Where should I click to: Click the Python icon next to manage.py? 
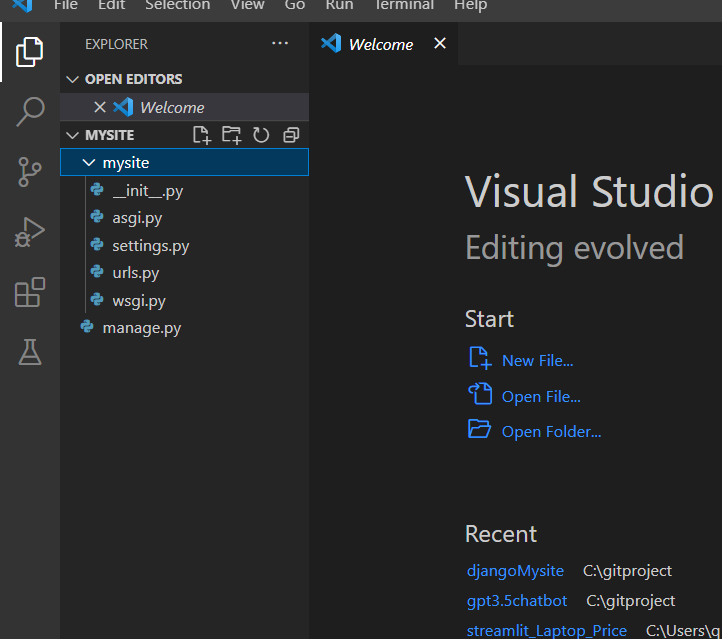(x=87, y=327)
